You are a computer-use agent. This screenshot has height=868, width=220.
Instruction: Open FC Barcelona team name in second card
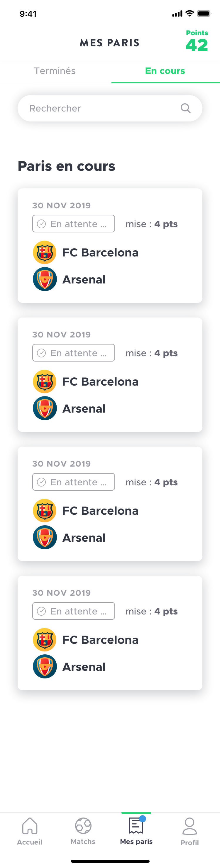[100, 382]
